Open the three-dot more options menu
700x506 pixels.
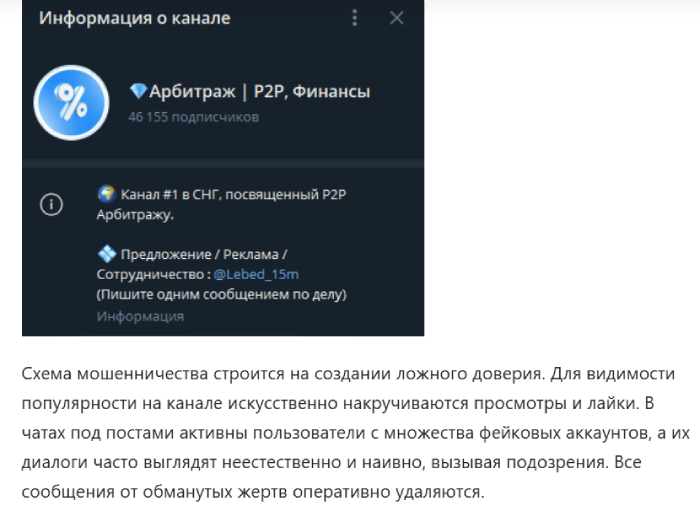tap(355, 18)
